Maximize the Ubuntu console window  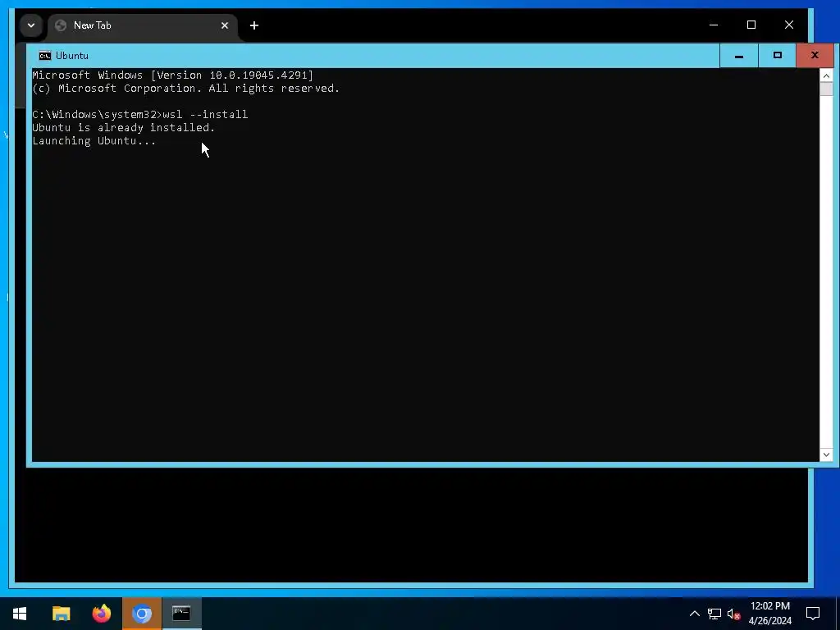click(778, 56)
